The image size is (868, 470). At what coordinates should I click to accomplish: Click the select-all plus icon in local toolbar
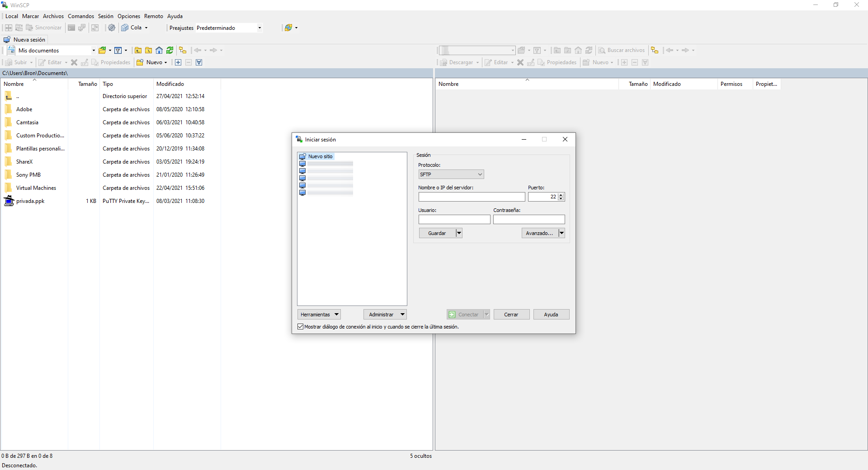point(178,62)
